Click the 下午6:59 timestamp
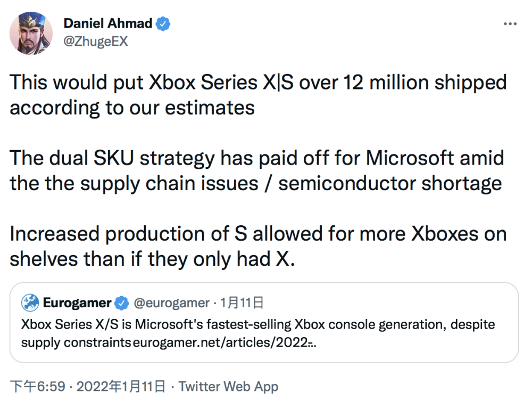The width and height of the screenshot is (532, 401). (x=36, y=386)
